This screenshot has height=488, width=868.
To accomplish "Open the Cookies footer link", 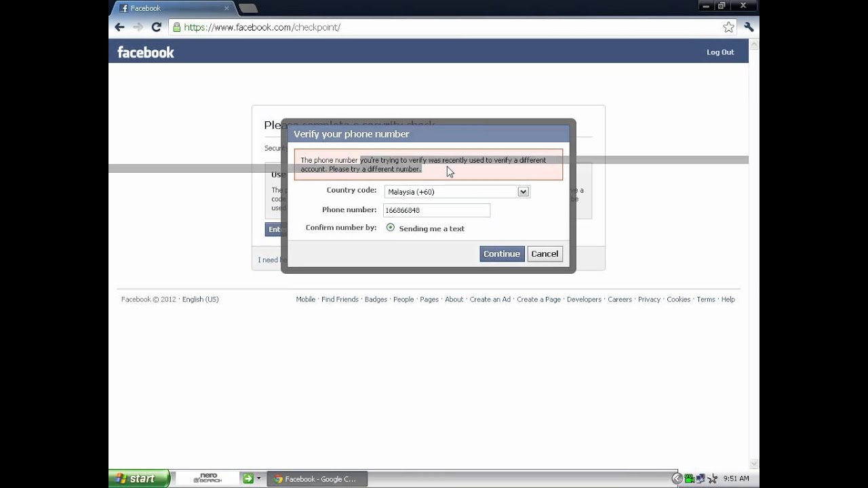I will click(x=678, y=299).
